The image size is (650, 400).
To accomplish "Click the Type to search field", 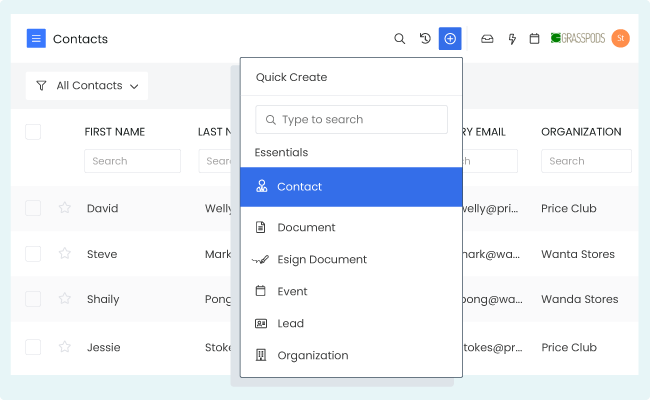I will [x=352, y=120].
